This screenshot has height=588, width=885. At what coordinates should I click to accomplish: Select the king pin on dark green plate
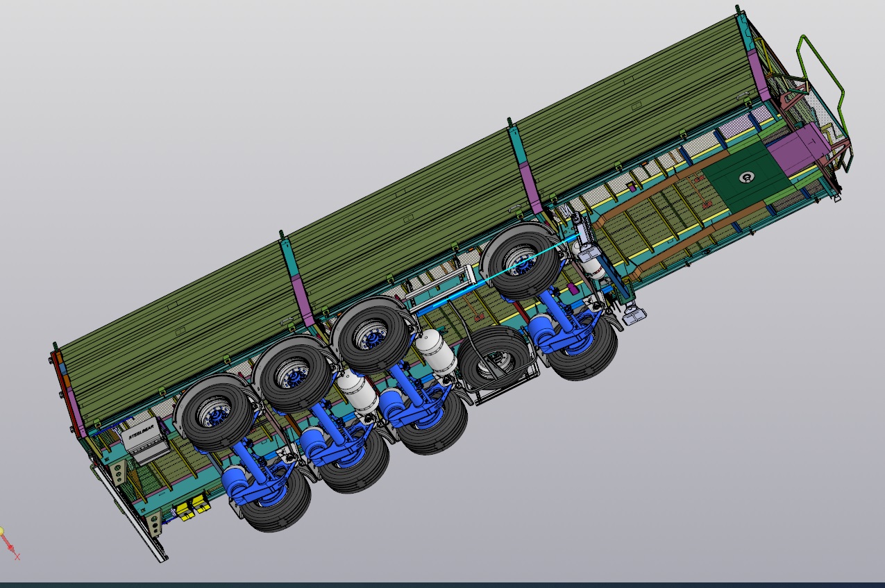746,177
